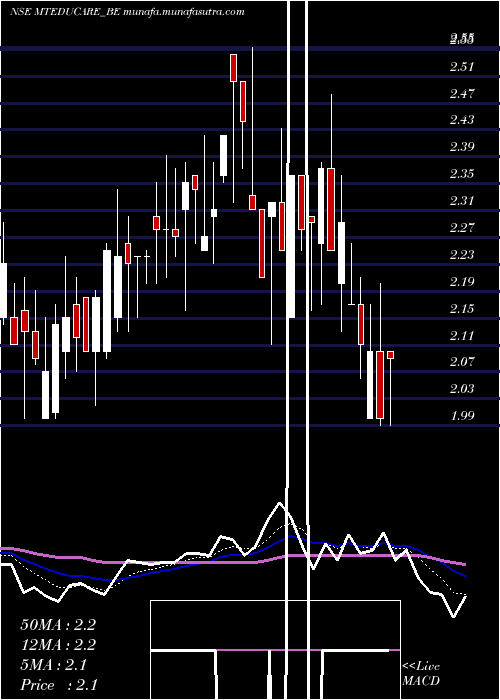Click the <<Live MACD label
The image size is (500, 700).
pyautogui.click(x=421, y=674)
